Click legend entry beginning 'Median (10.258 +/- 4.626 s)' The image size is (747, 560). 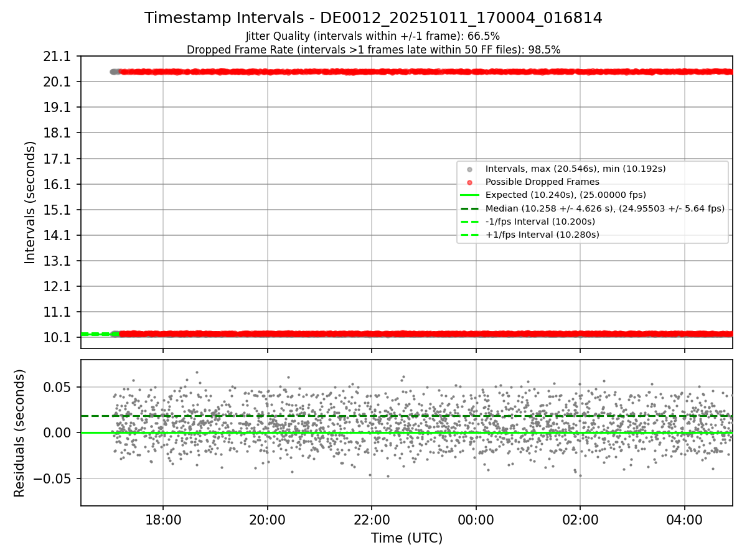click(605, 208)
